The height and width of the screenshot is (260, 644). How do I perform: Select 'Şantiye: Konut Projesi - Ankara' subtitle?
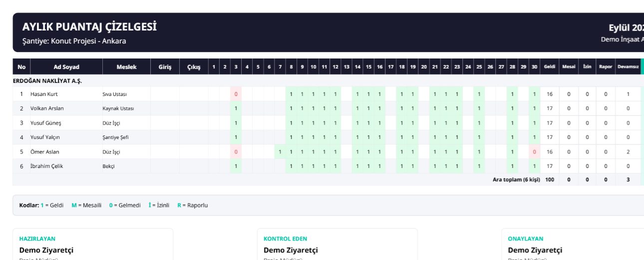[x=74, y=41]
